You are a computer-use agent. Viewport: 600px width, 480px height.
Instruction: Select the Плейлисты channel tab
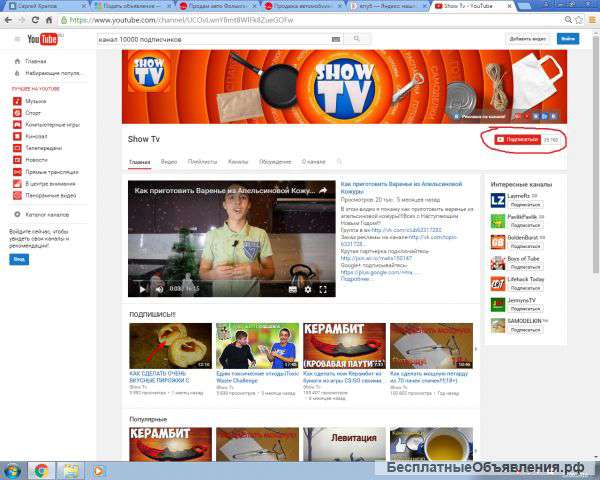(x=202, y=162)
